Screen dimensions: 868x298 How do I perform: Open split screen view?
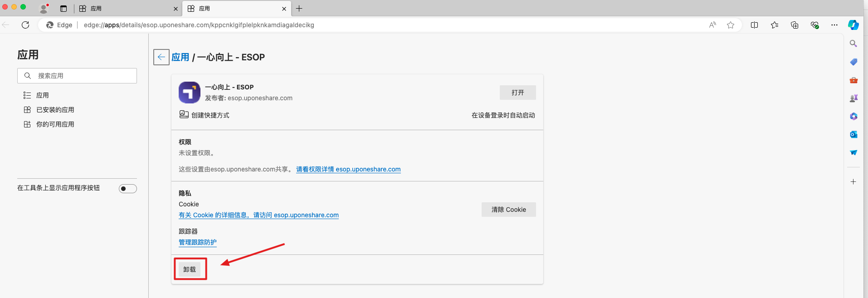pyautogui.click(x=755, y=25)
